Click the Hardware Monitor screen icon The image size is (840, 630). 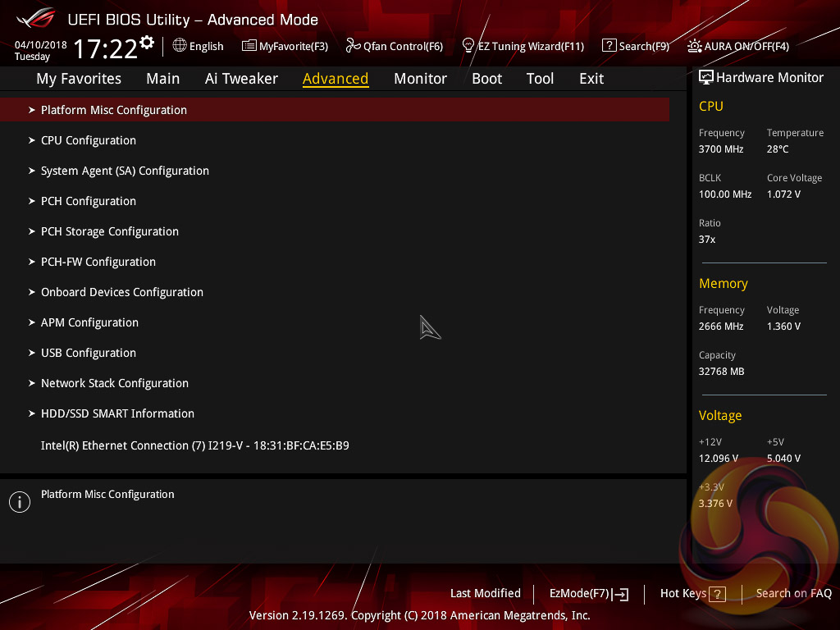pos(706,78)
